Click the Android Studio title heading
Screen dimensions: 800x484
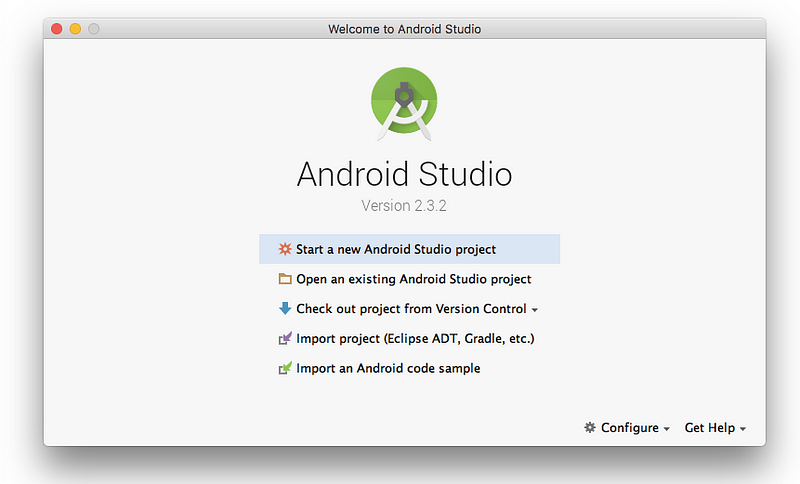point(404,174)
